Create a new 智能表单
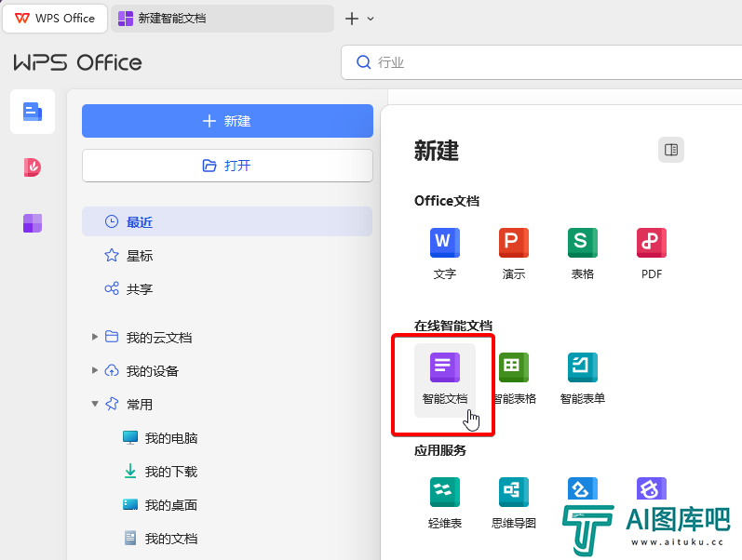Image resolution: width=742 pixels, height=560 pixels. pyautogui.click(x=583, y=367)
